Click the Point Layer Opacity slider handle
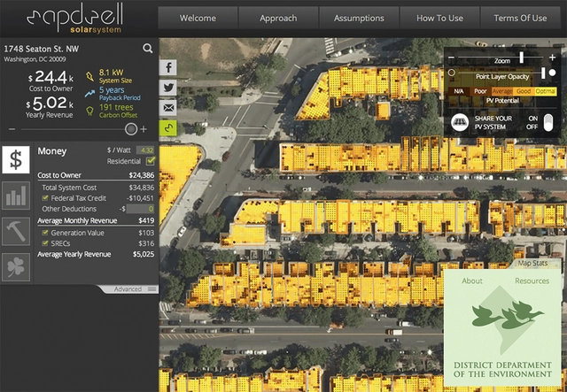567x392 pixels. (x=543, y=73)
